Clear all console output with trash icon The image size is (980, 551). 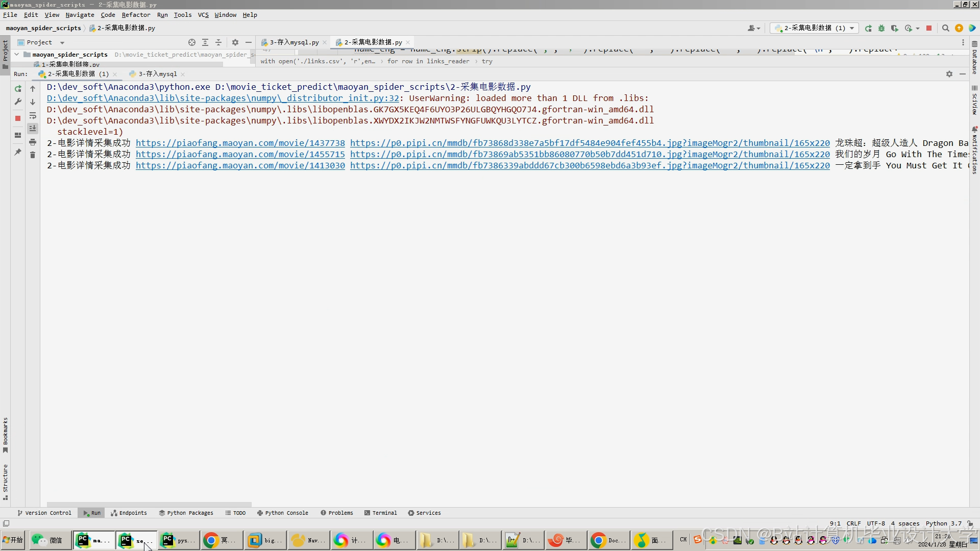(x=33, y=155)
